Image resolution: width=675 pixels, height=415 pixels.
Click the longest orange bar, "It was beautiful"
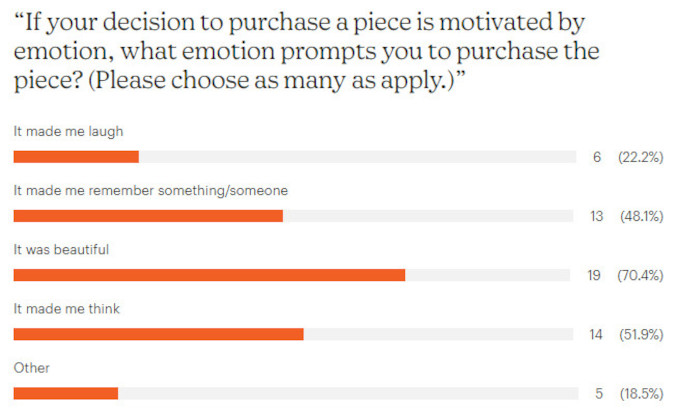[209, 275]
